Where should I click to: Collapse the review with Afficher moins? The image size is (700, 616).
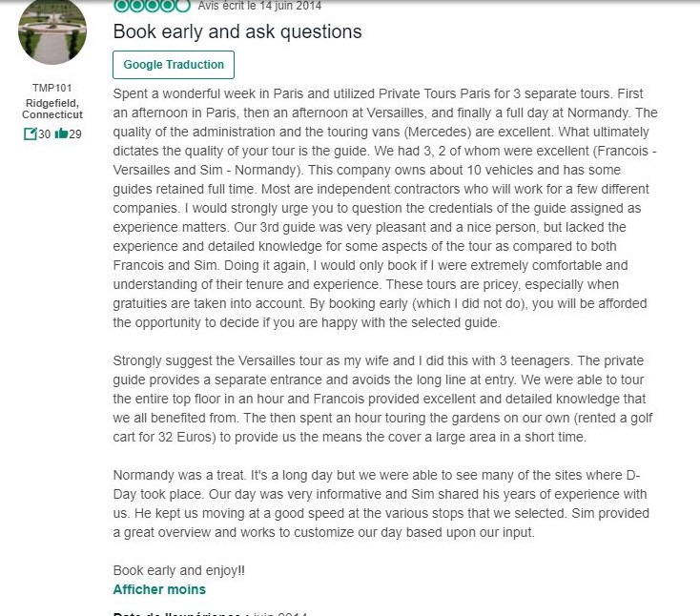point(159,589)
